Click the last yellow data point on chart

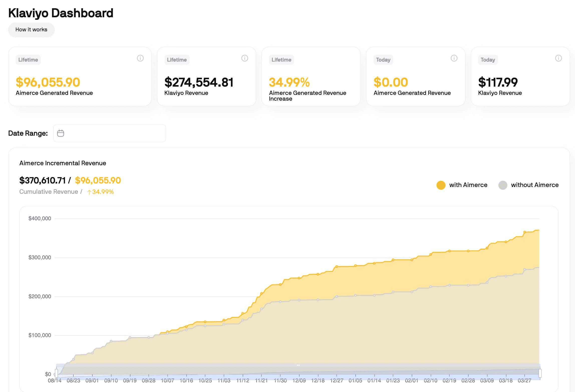(525, 232)
